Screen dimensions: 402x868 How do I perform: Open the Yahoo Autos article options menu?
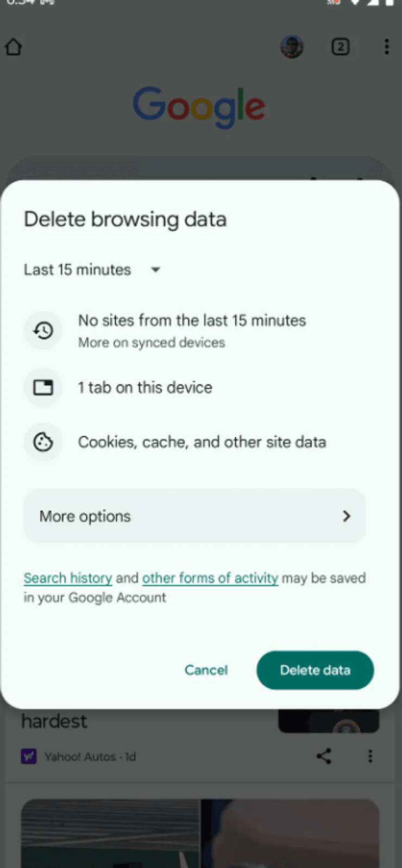370,756
